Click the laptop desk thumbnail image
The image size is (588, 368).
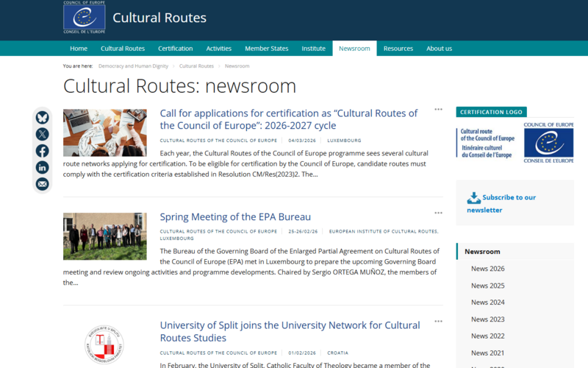coord(104,132)
